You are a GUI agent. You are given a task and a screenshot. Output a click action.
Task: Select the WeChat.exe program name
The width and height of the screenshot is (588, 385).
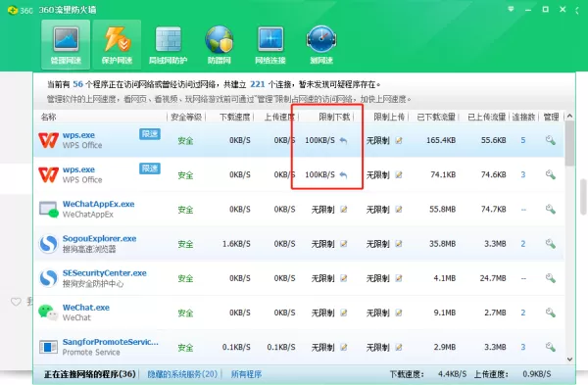tap(86, 308)
